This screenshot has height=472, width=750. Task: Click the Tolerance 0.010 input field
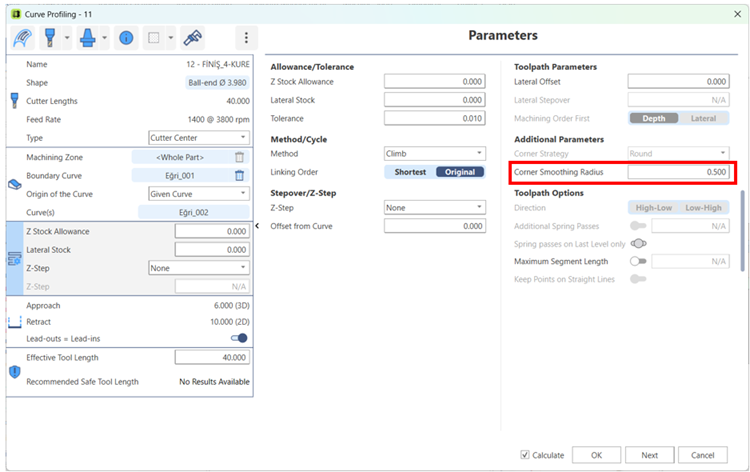click(x=435, y=118)
